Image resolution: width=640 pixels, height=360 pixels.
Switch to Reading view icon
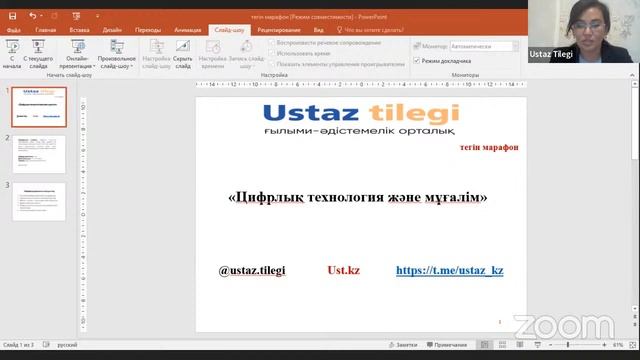520,345
